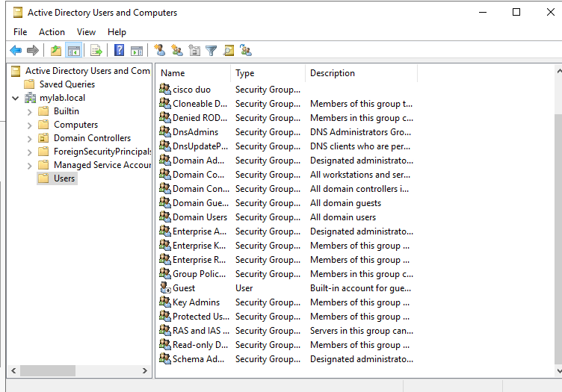Viewport: 562px width, 392px height.
Task: Expand the Managed Service Accounts container
Action: coord(29,166)
